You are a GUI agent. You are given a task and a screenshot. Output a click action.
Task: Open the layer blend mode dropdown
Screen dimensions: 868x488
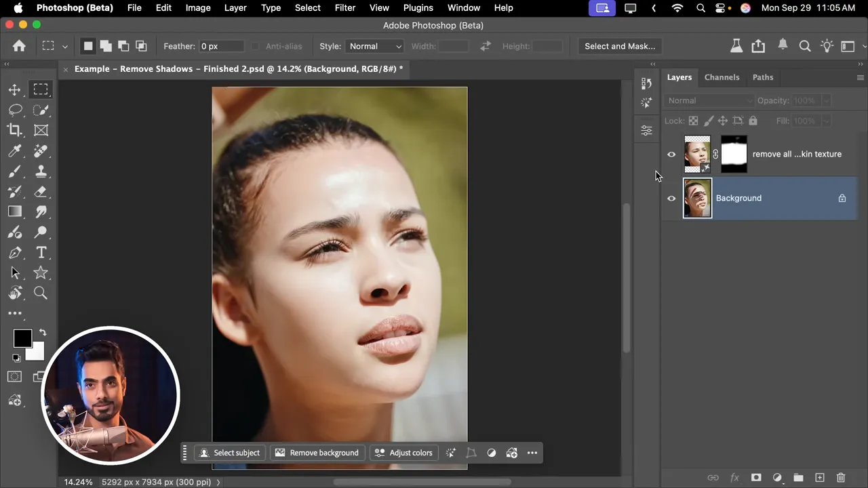pyautogui.click(x=709, y=100)
